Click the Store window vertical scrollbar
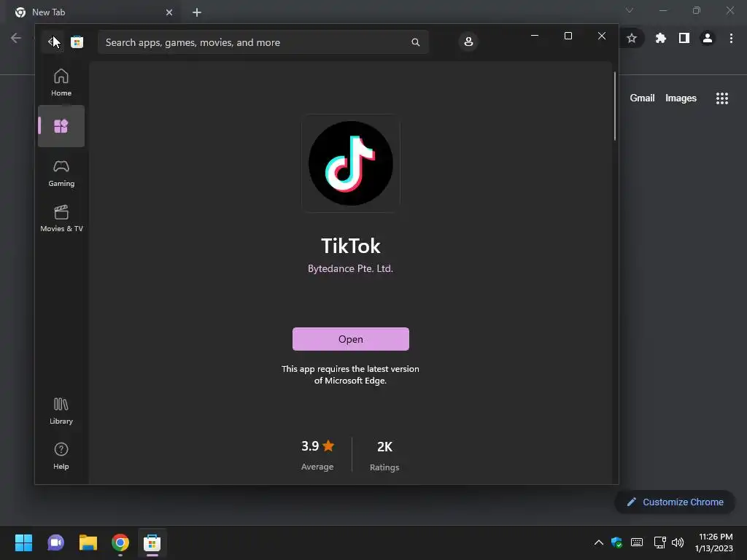The height and width of the screenshot is (560, 747). click(615, 106)
